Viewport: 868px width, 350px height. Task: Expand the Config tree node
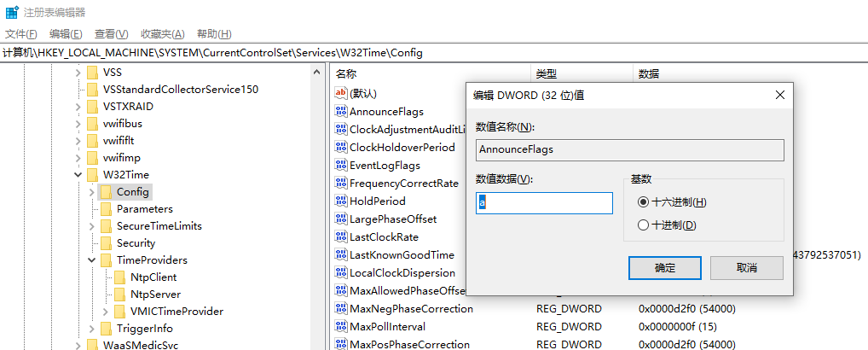[x=92, y=191]
